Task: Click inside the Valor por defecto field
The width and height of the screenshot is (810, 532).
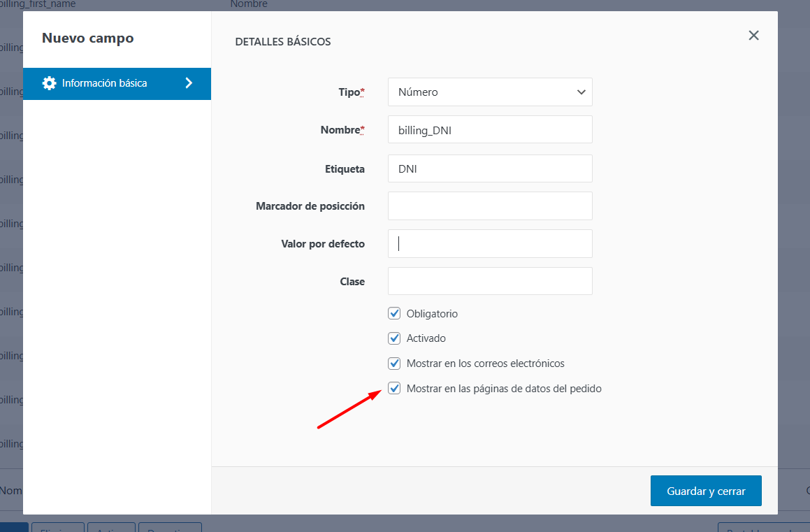Action: [x=489, y=243]
